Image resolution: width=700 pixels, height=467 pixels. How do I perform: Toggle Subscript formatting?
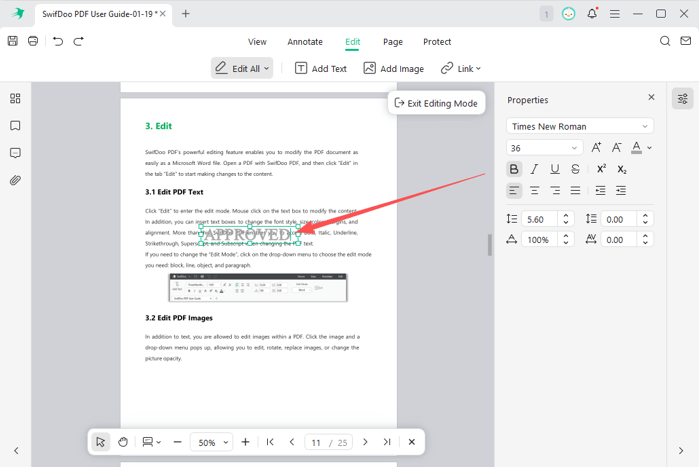point(622,169)
